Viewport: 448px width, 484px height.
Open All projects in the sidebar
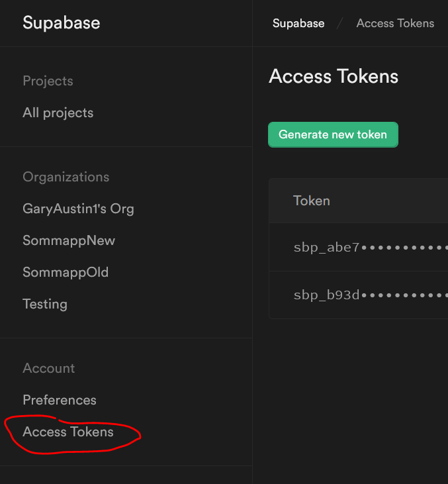[58, 113]
